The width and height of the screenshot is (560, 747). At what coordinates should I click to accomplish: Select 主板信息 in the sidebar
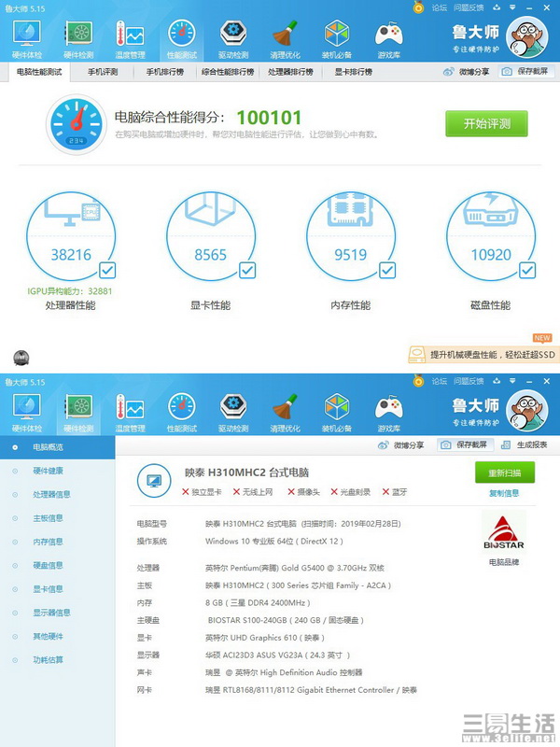pos(57,518)
